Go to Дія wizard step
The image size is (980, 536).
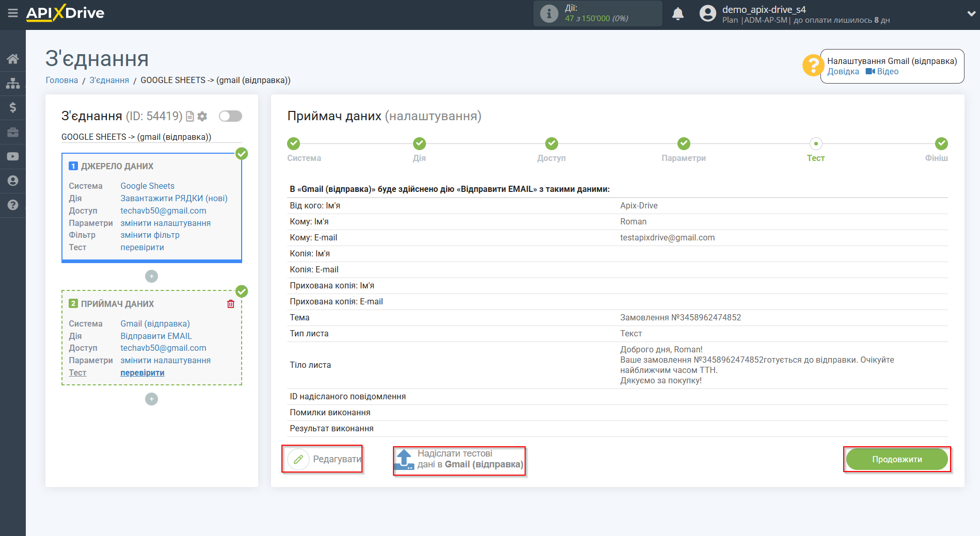click(419, 143)
